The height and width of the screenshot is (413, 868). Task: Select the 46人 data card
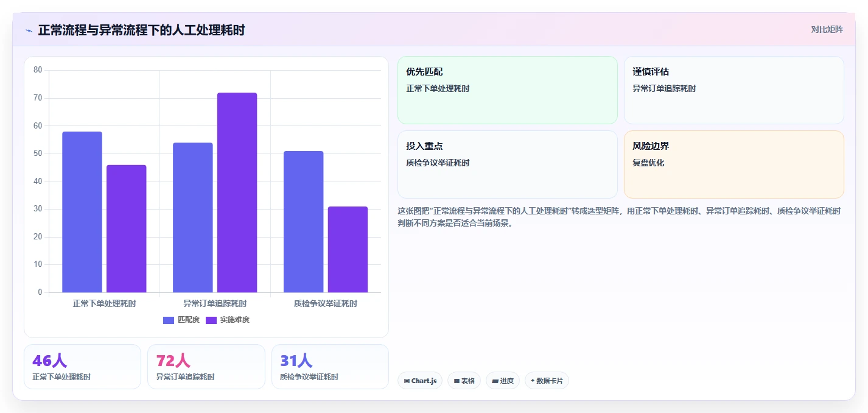(82, 367)
